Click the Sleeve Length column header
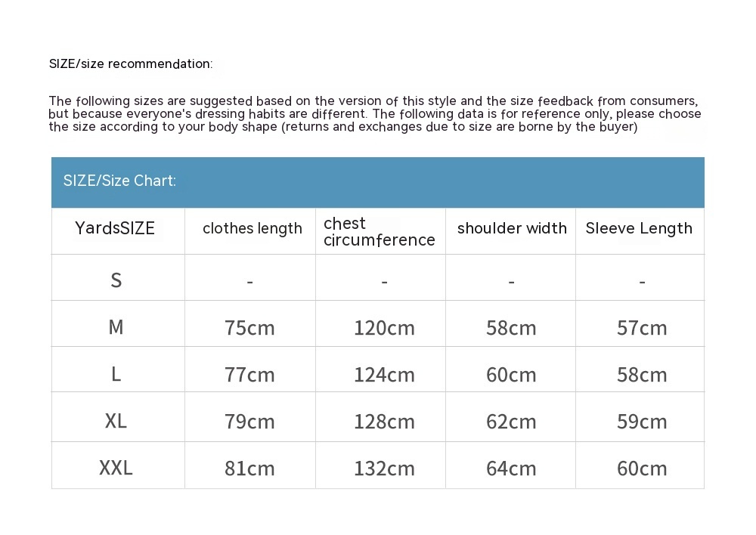This screenshot has width=756, height=535. 639,228
